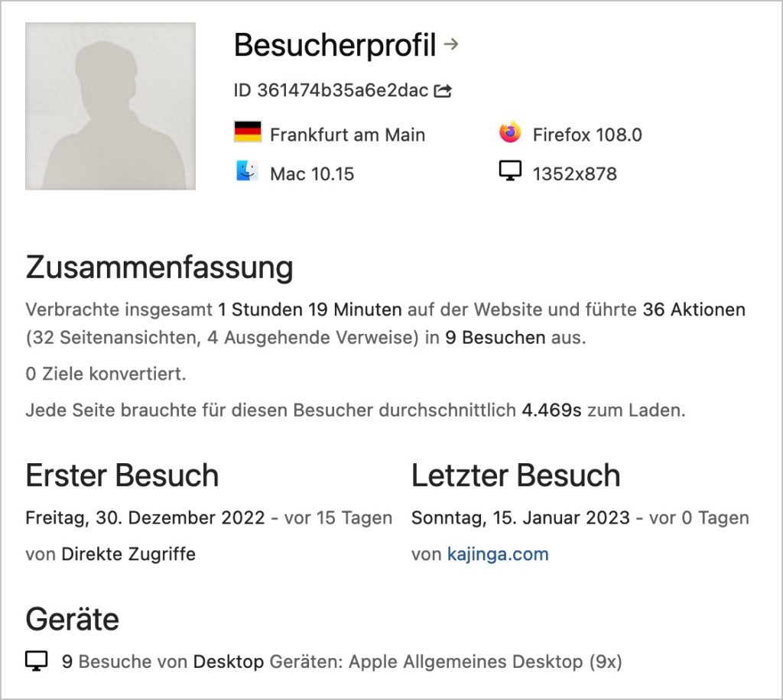Click the Geräte section heading
The image size is (783, 700).
73,619
